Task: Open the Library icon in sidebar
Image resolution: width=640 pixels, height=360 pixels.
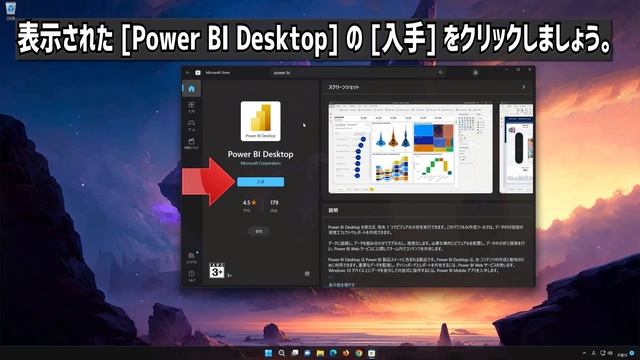Action: 191,258
